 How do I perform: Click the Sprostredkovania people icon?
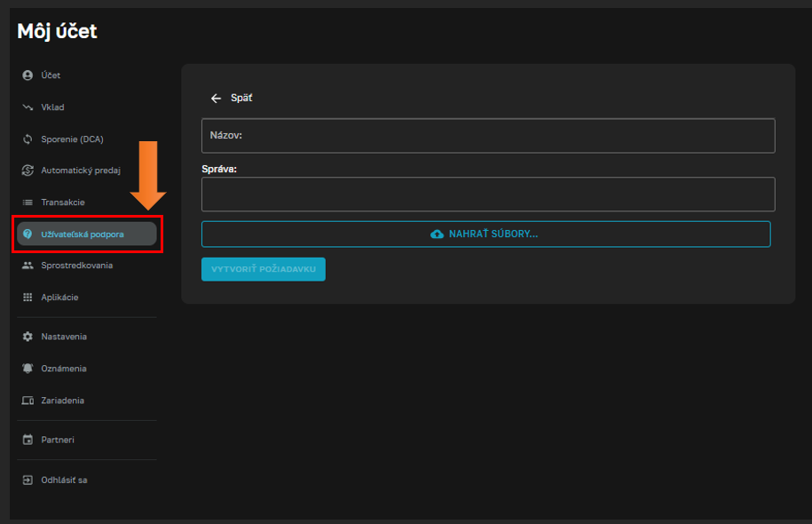tap(28, 266)
